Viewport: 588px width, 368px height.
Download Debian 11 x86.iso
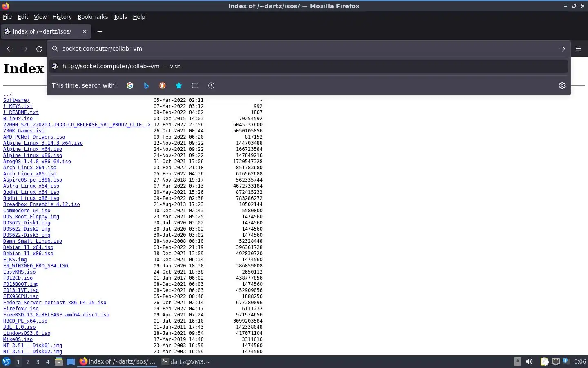pos(28,254)
